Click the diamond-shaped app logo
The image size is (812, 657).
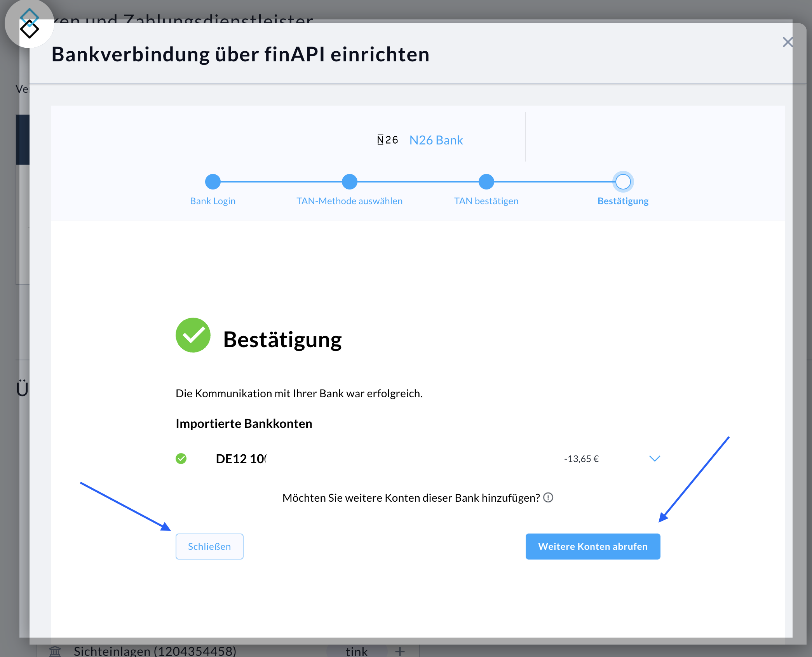coord(30,23)
